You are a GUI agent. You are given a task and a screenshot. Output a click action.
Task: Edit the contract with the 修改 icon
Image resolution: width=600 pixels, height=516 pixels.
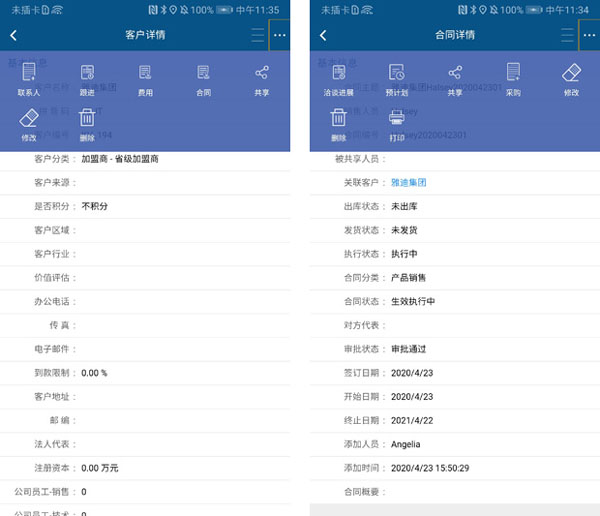coord(571,77)
